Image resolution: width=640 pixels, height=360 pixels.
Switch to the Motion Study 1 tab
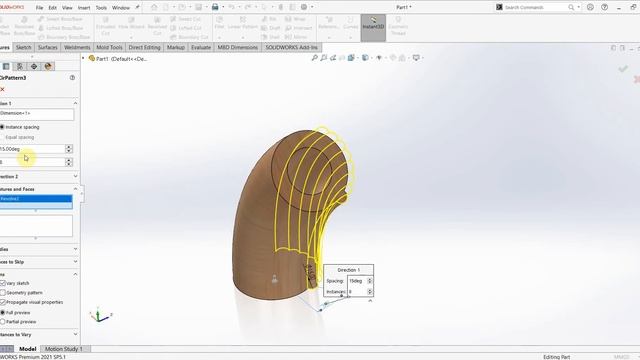64,349
